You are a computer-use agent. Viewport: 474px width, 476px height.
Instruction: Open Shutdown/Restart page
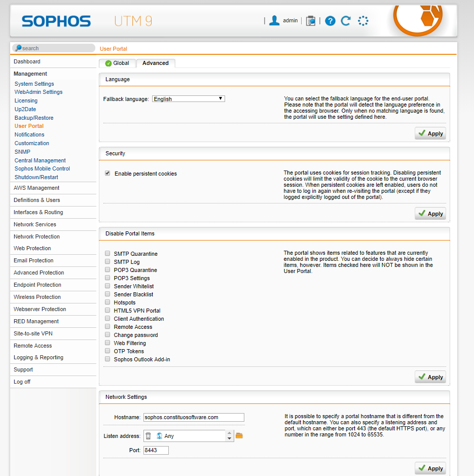tap(37, 177)
